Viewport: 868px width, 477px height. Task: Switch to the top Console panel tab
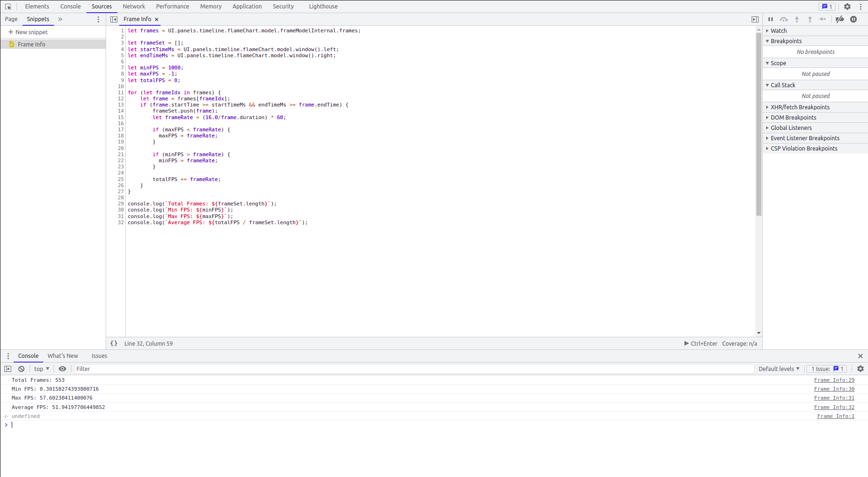70,7
